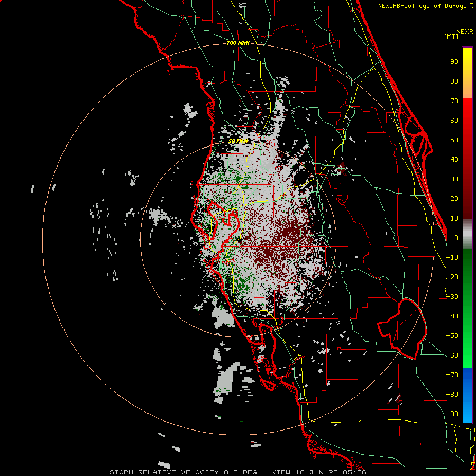
Task: Click the 50 NMI range ring label
Action: 239,141
